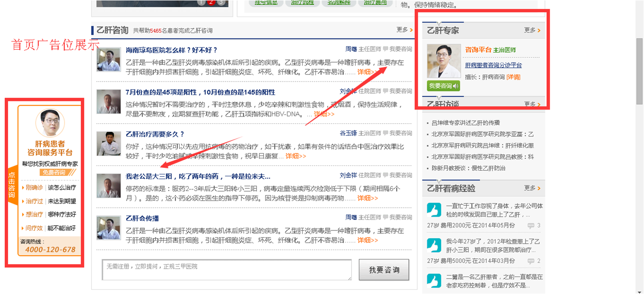The image size is (644, 294).
Task: Select 问疗效 in the left consultation ad
Action: pyautogui.click(x=34, y=228)
